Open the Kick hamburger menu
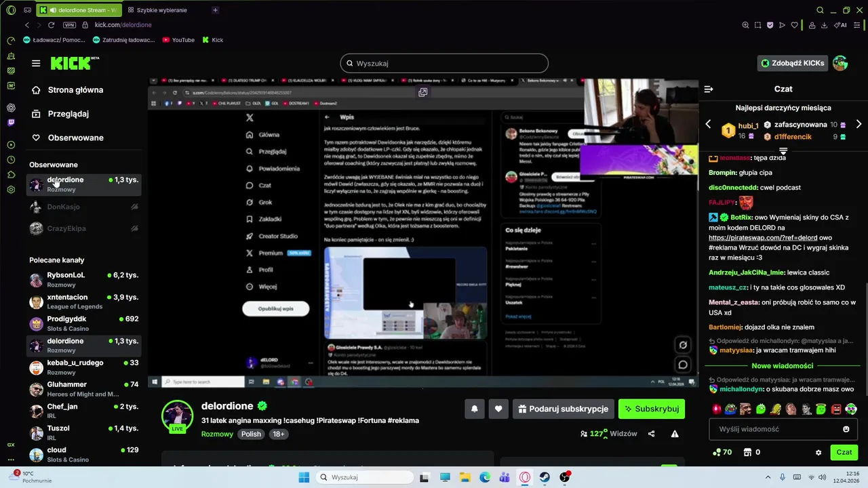Screen dimensions: 868x488 pyautogui.click(x=36, y=63)
